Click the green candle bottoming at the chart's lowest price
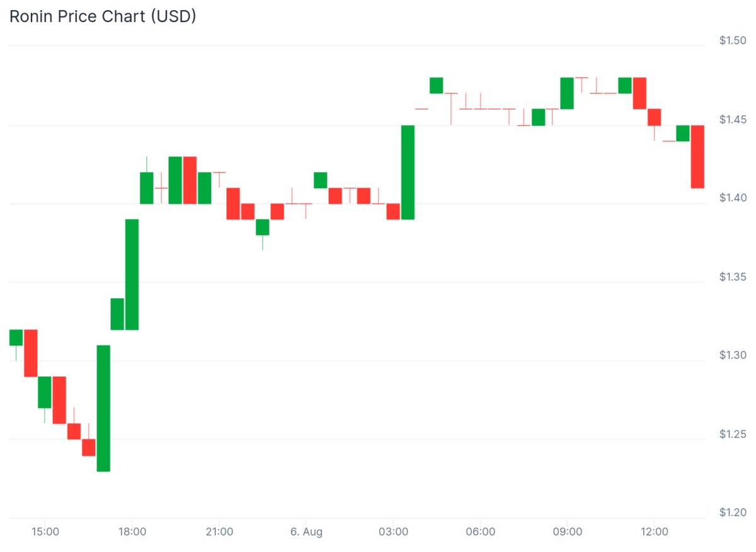Viewport: 756px width, 552px height. (x=103, y=408)
